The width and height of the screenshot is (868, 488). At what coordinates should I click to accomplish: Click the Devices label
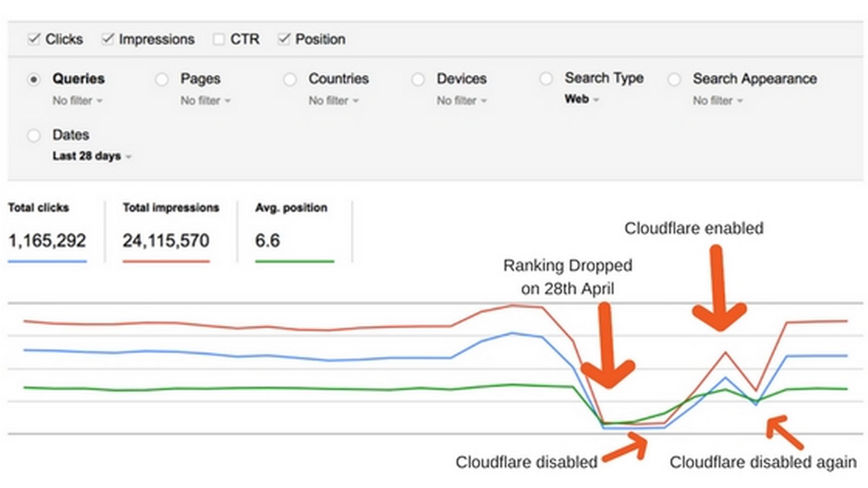[x=462, y=79]
